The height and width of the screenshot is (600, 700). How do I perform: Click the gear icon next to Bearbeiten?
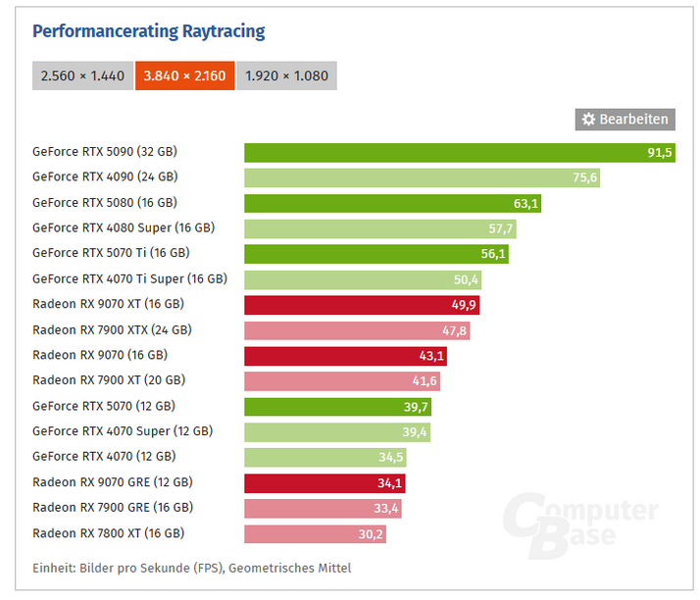click(588, 120)
